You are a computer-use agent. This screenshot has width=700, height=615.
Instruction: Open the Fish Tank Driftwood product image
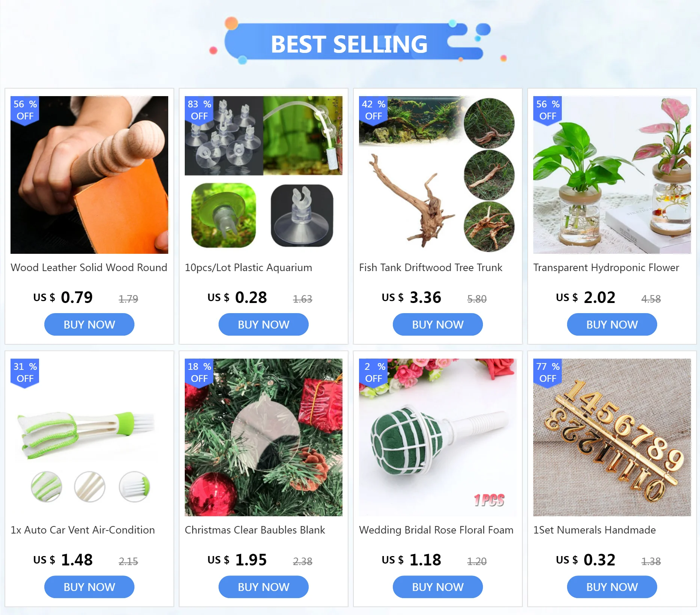[x=438, y=175]
